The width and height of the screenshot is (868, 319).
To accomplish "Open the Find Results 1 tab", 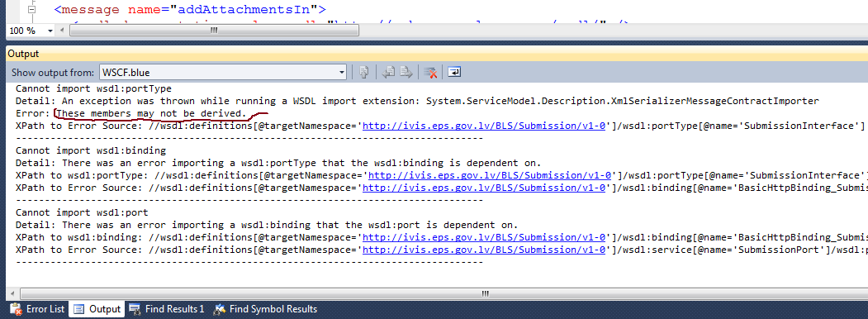I will 167,309.
